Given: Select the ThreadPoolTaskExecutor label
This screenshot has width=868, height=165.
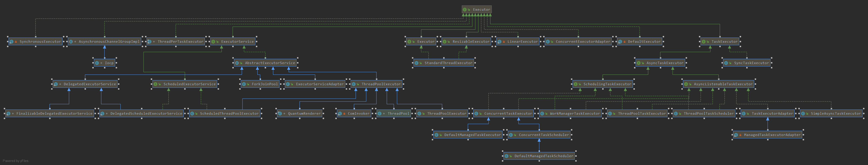Looking at the screenshot, I should [x=642, y=114].
